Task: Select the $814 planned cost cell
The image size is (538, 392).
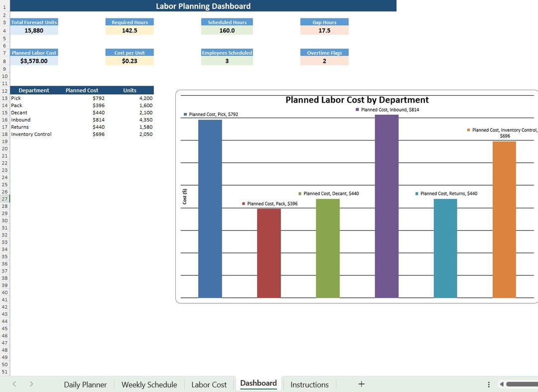Action: tap(82, 120)
